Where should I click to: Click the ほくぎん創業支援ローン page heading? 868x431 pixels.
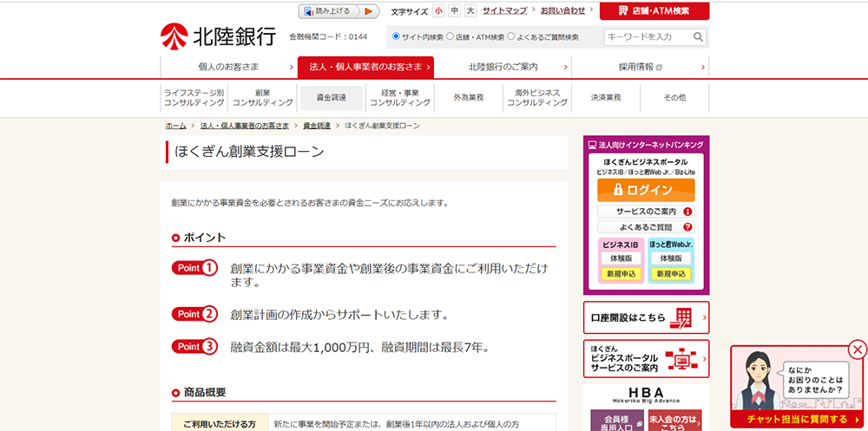pos(249,152)
